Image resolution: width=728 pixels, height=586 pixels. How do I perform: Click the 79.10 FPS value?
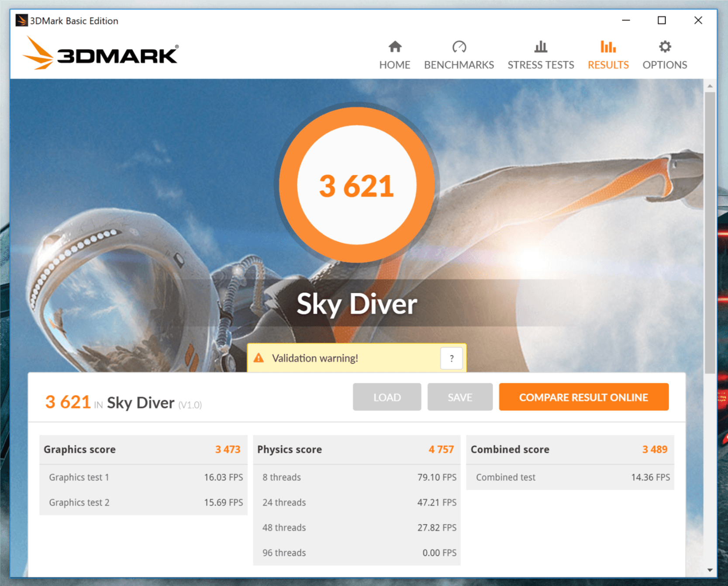point(437,477)
